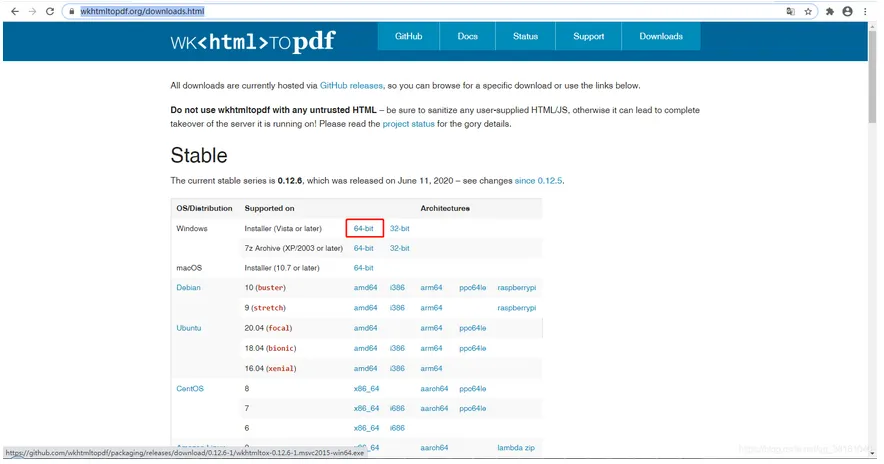Download Ubuntu 16.04 xenial amd64
Image resolution: width=884 pixels, height=464 pixels.
(365, 369)
